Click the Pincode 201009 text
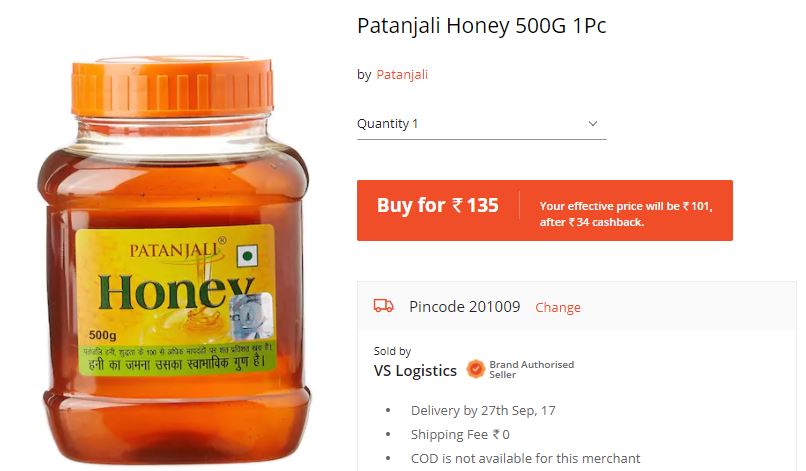The image size is (806, 471). coord(465,306)
